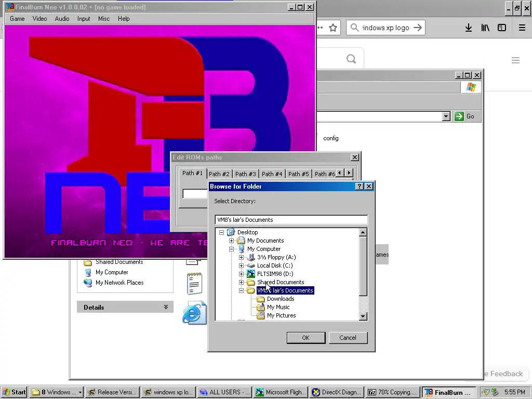Click the Firefox bookmark star icon

333,28
